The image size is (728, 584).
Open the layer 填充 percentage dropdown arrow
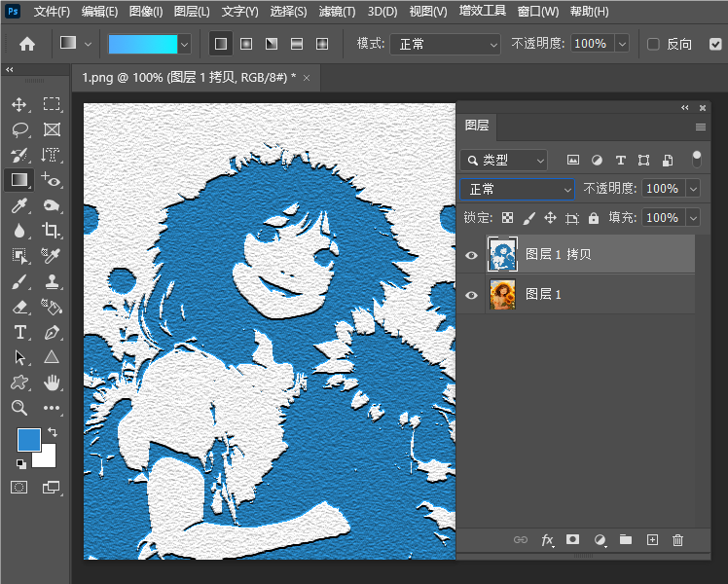point(693,218)
